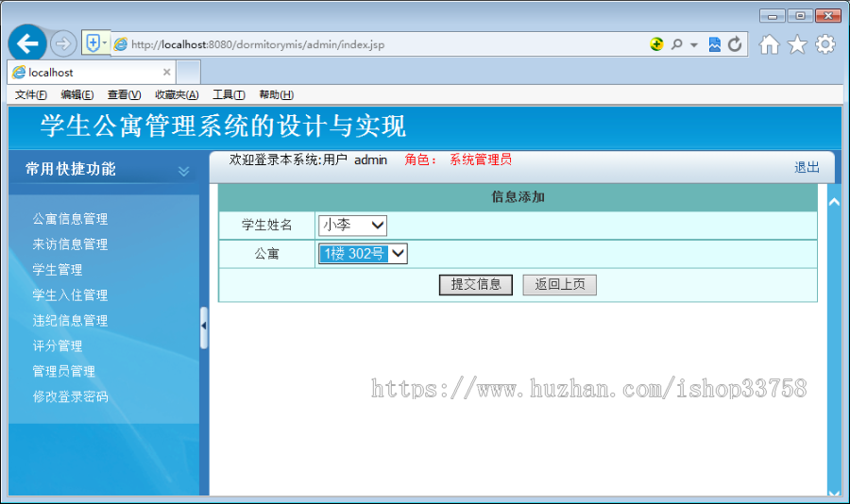Open 违纪信息管理 in sidebar

point(70,321)
